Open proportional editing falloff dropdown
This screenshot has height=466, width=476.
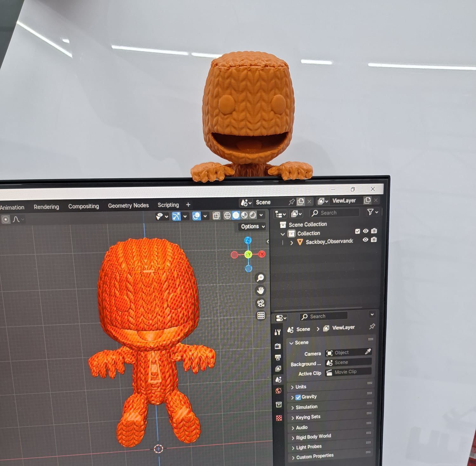pyautogui.click(x=18, y=219)
